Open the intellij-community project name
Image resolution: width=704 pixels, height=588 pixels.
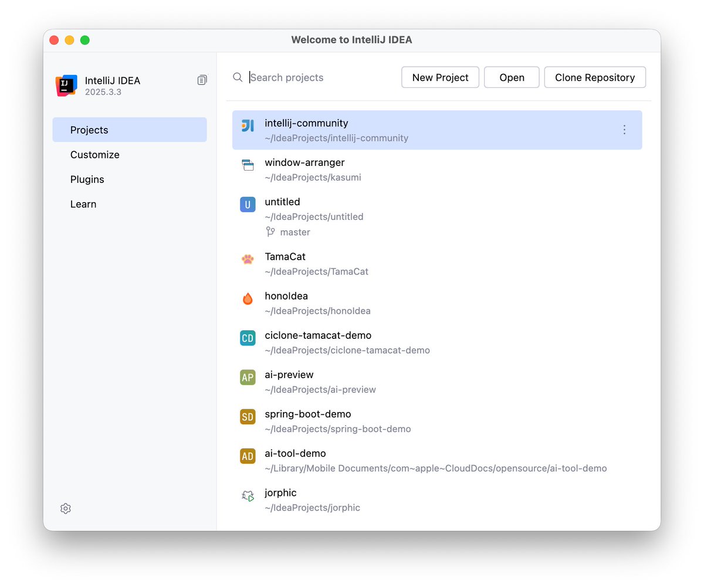tap(306, 123)
